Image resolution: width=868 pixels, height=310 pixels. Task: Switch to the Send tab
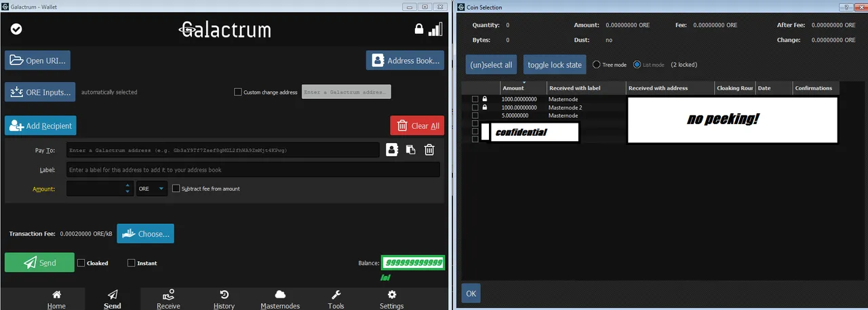(x=113, y=299)
